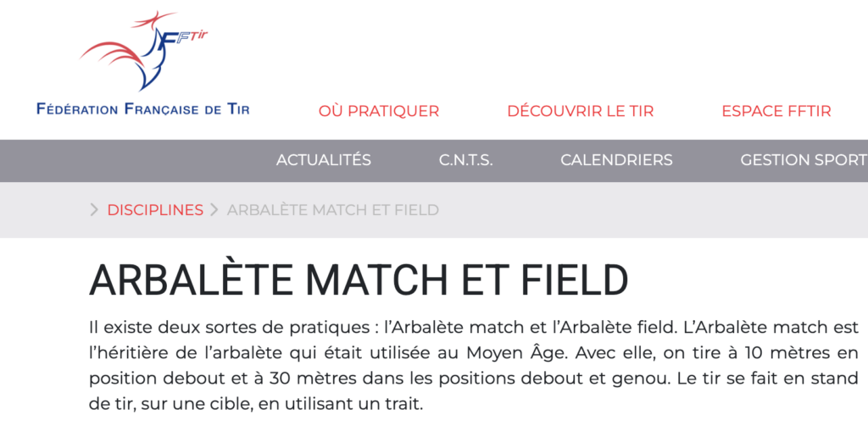Navigate back to DISCIPLINES breadcrumb link

tap(155, 210)
